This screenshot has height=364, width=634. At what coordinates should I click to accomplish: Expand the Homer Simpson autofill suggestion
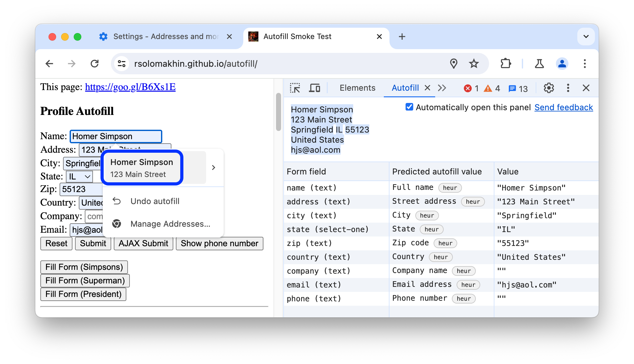click(x=213, y=168)
